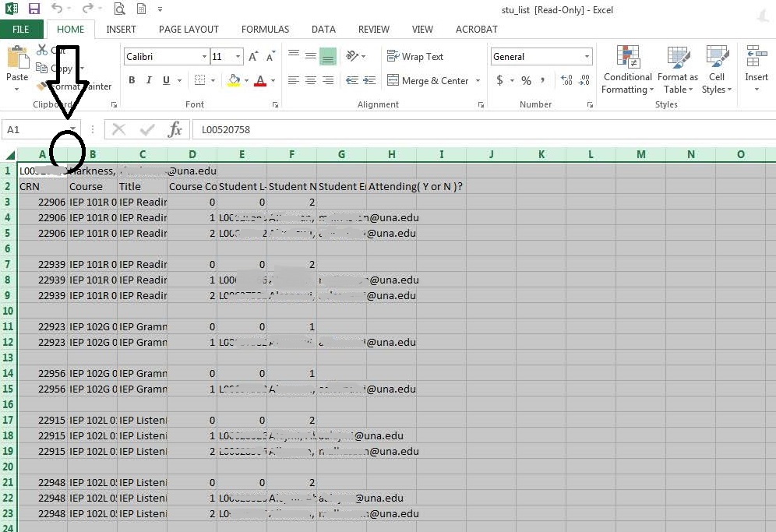The height and width of the screenshot is (532, 776).
Task: Click the yellow Fill Color swatch
Action: pyautogui.click(x=233, y=80)
